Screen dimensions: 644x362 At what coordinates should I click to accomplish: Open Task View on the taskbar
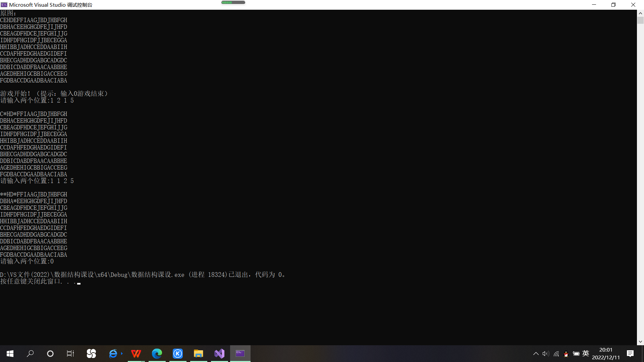[70, 354]
